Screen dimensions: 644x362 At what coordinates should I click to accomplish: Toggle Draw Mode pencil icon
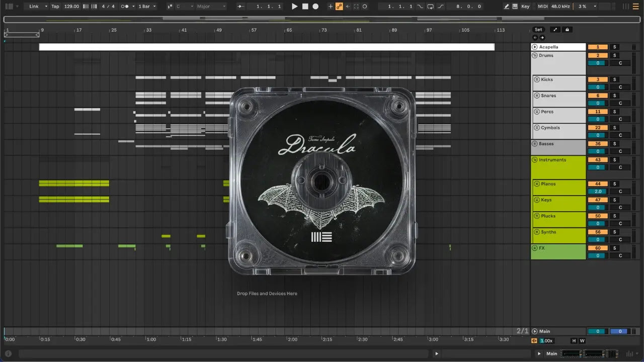[507, 7]
